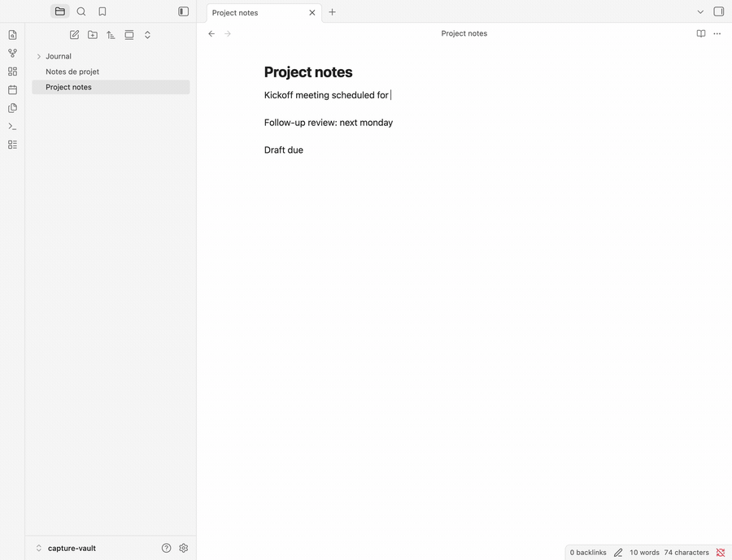Select Project notes in file list
Image resolution: width=732 pixels, height=560 pixels.
111,87
